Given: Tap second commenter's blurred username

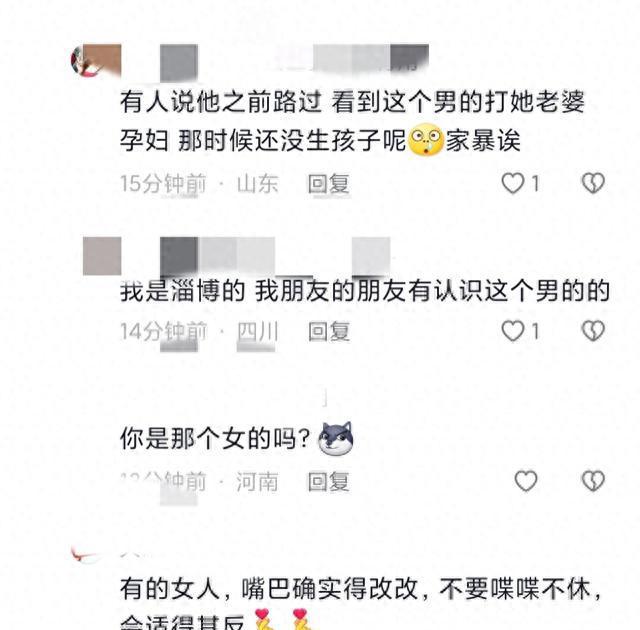Looking at the screenshot, I should click(x=275, y=256).
